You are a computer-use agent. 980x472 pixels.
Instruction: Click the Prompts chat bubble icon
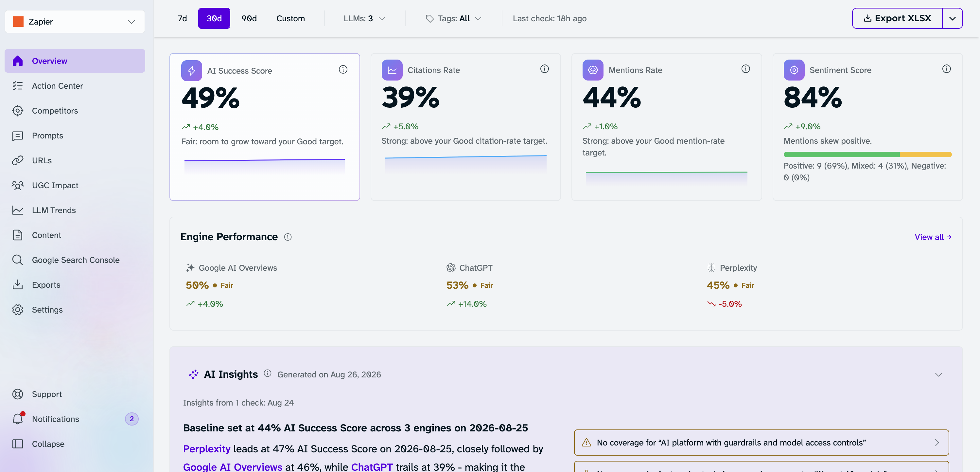[x=18, y=136]
